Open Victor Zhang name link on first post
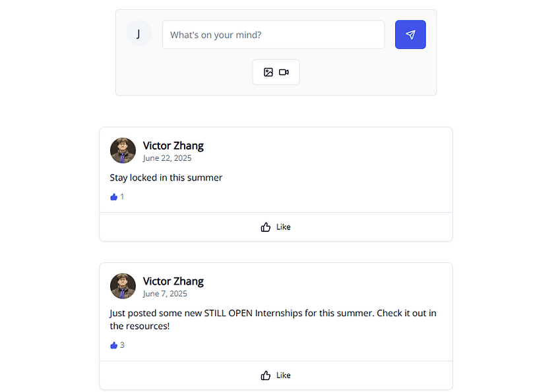This screenshot has height=392, width=560. click(x=173, y=146)
